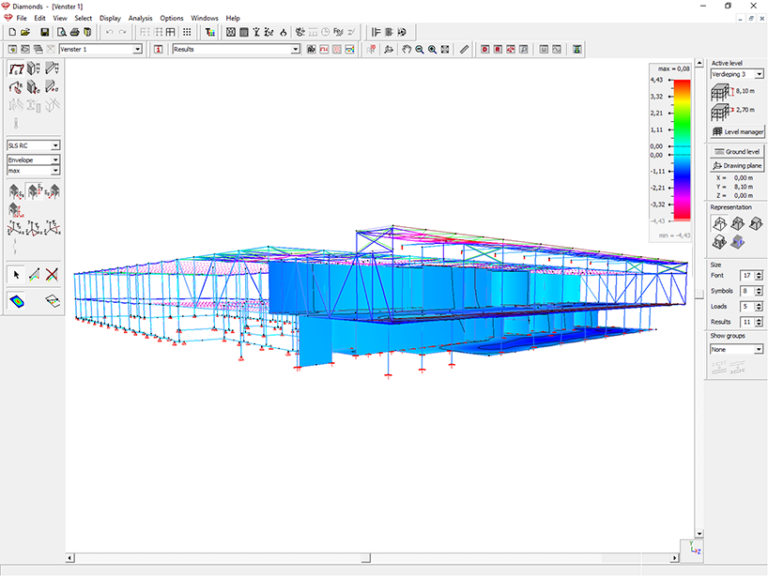768x576 pixels.
Task: Open the SLS RC load combination dropdown
Action: click(x=55, y=145)
